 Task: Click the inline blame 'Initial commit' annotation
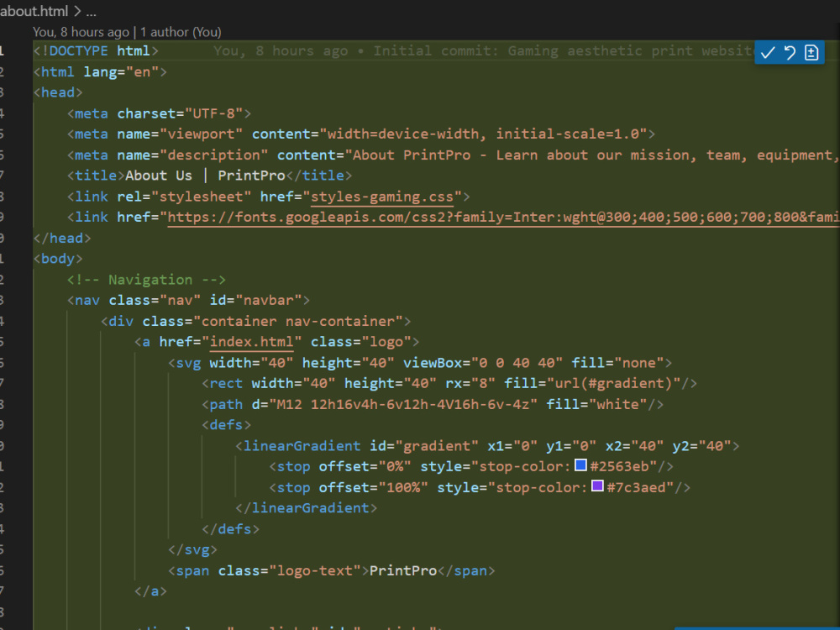point(484,51)
